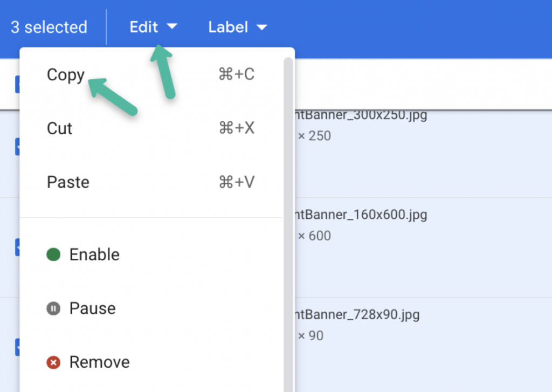Deselect the 728x90 banner row checkbox
This screenshot has width=552, height=392.
[17, 347]
